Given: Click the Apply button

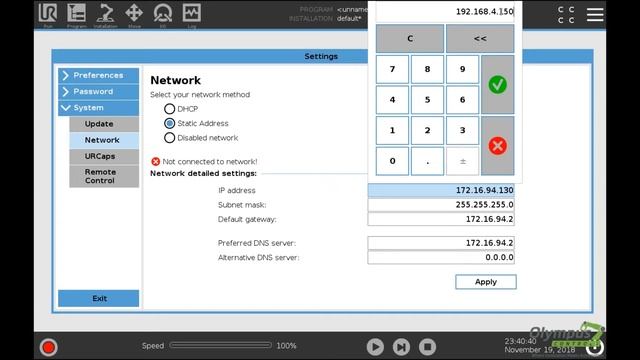Looking at the screenshot, I should [x=486, y=282].
